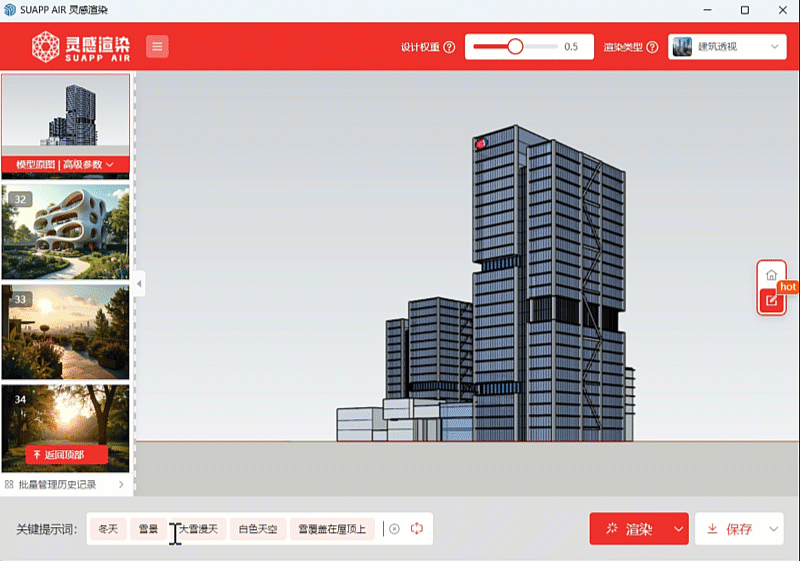The width and height of the screenshot is (800, 561).
Task: Click the 渲染 render button
Action: coord(629,529)
